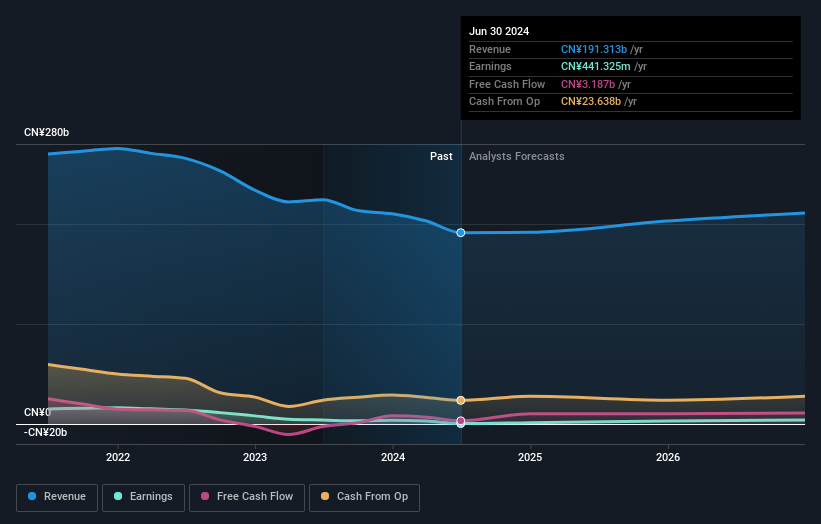Click the Cash From Op orange data point marker
821x524 pixels.
[x=461, y=400]
